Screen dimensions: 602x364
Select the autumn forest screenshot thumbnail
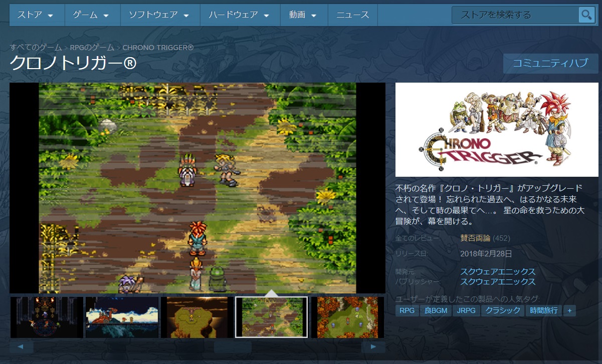[x=347, y=317]
